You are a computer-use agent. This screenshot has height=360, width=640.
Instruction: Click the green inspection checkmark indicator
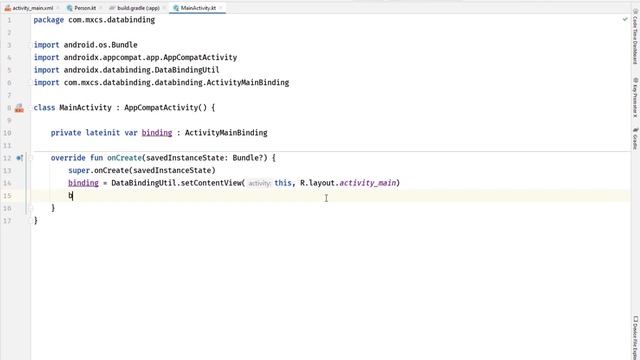click(x=624, y=19)
